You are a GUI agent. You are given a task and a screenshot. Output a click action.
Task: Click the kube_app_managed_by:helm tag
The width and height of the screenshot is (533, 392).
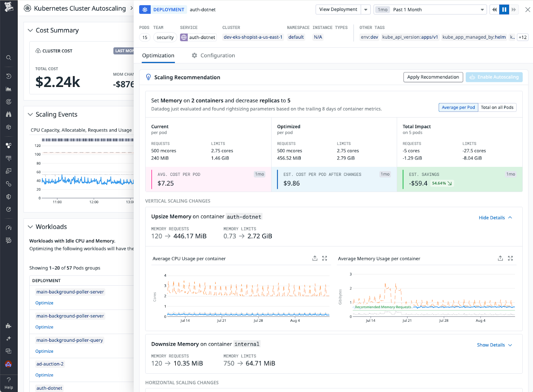click(x=474, y=37)
